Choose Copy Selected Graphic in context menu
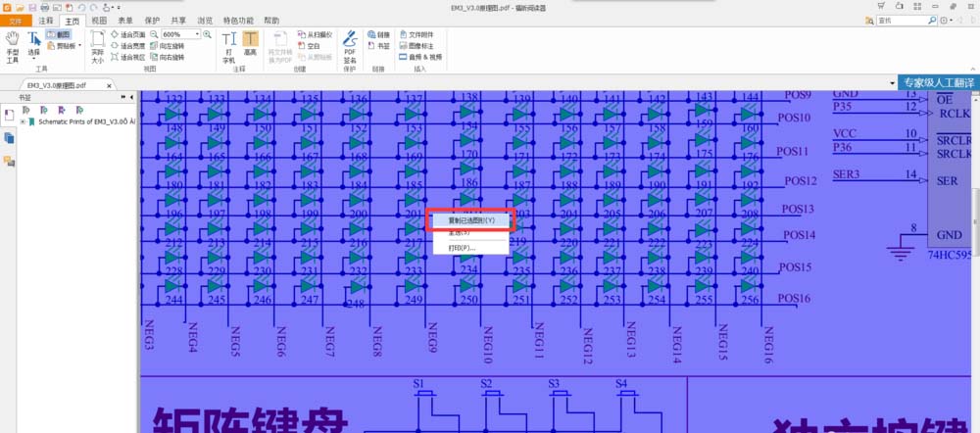The image size is (980, 433). [x=471, y=220]
